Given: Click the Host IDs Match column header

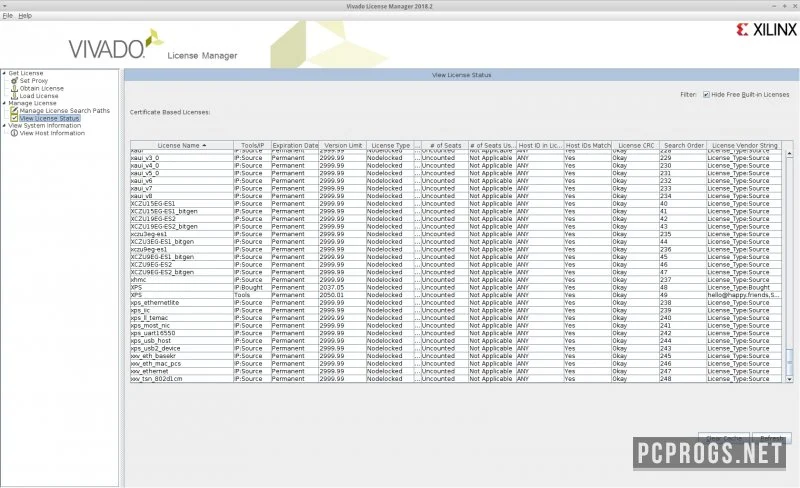Looking at the screenshot, I should 588,145.
